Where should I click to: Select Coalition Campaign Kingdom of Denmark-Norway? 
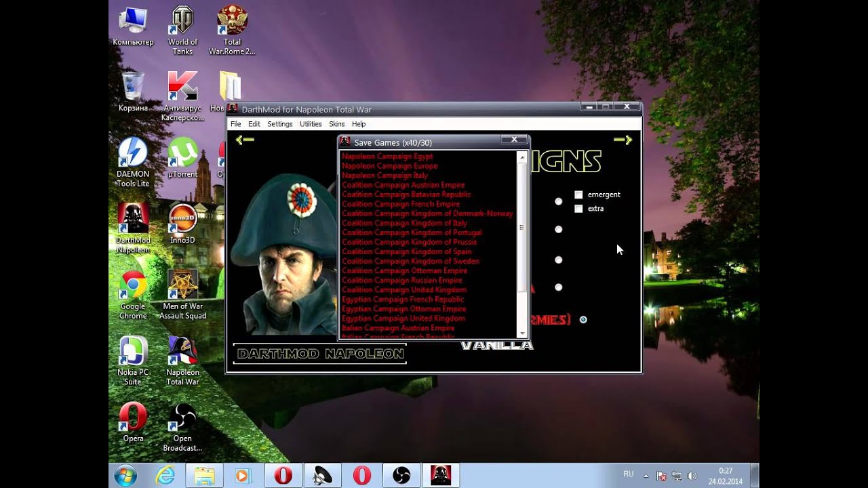pos(427,213)
